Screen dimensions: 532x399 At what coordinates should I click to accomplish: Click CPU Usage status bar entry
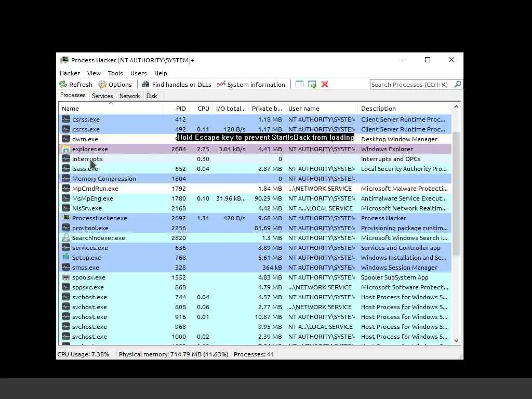coord(84,354)
